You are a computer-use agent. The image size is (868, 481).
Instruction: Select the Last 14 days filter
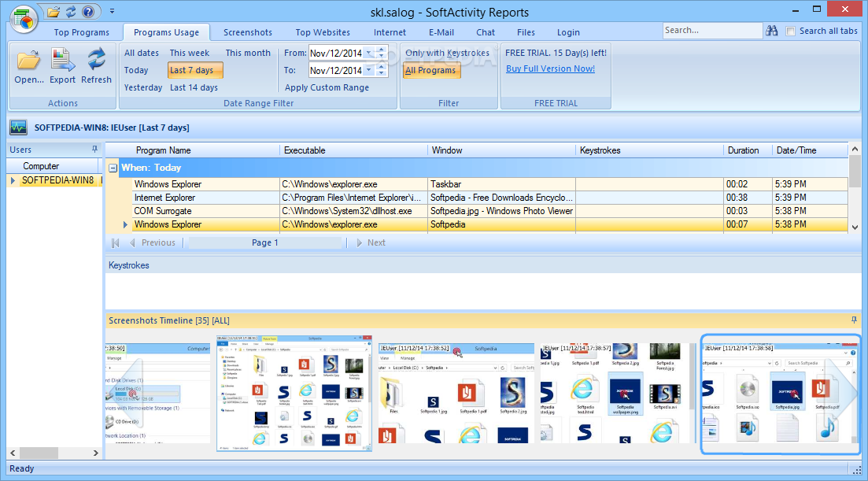[x=194, y=87]
